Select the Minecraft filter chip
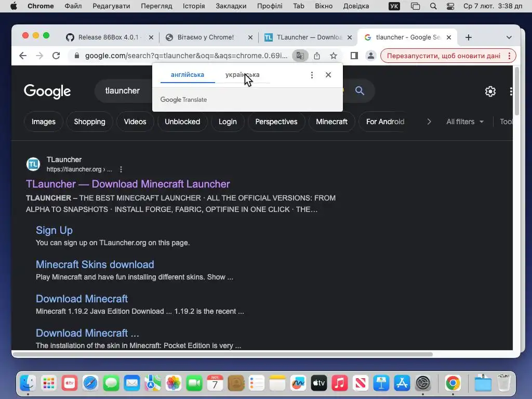 332,122
